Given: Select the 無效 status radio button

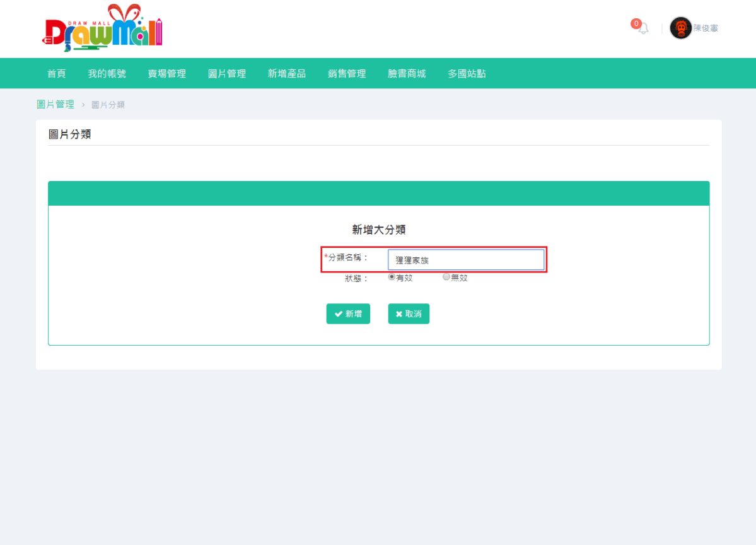Looking at the screenshot, I should (446, 276).
